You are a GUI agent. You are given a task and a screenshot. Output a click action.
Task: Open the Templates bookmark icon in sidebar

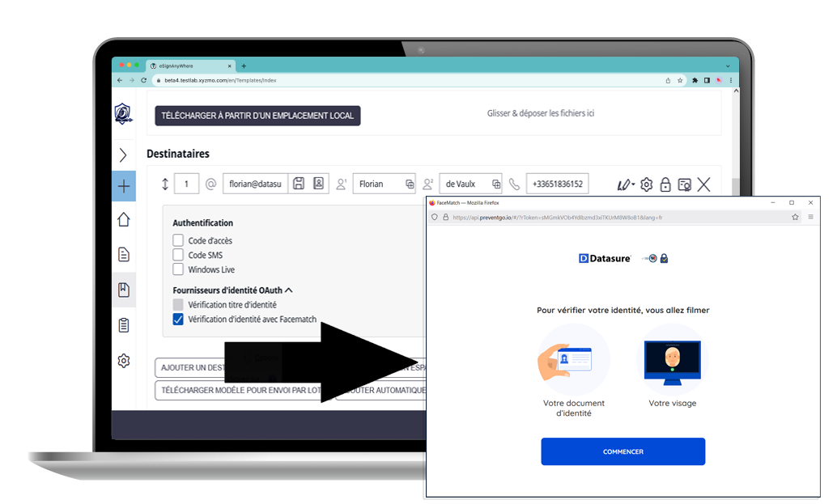[123, 290]
